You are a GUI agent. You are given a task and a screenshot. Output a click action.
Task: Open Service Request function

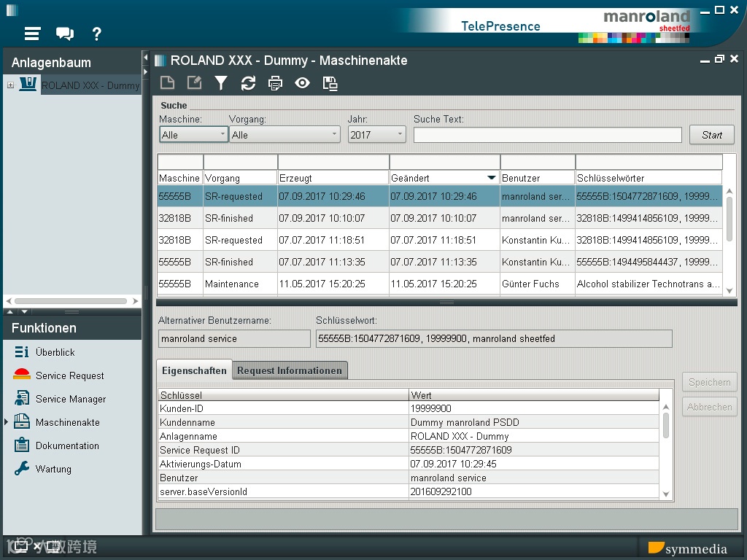[69, 376]
